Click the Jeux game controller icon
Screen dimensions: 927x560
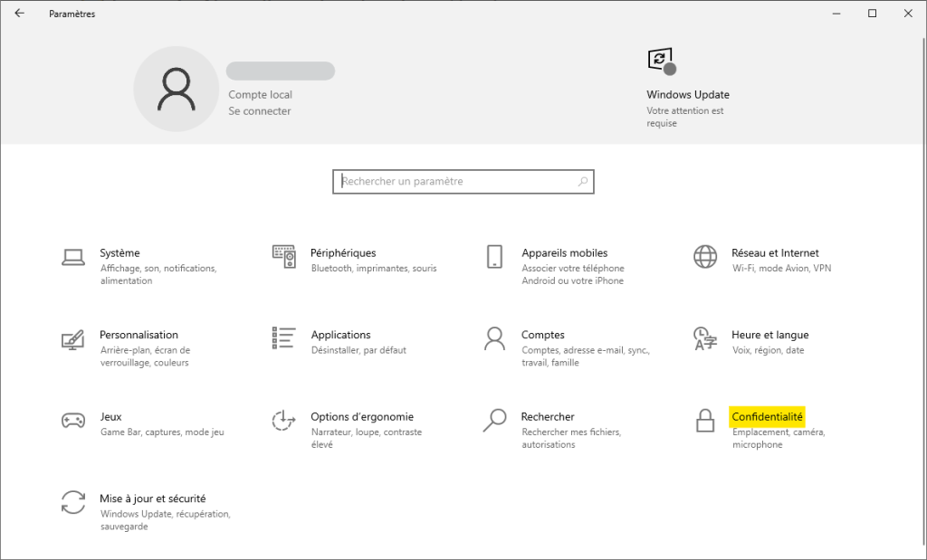[73, 421]
